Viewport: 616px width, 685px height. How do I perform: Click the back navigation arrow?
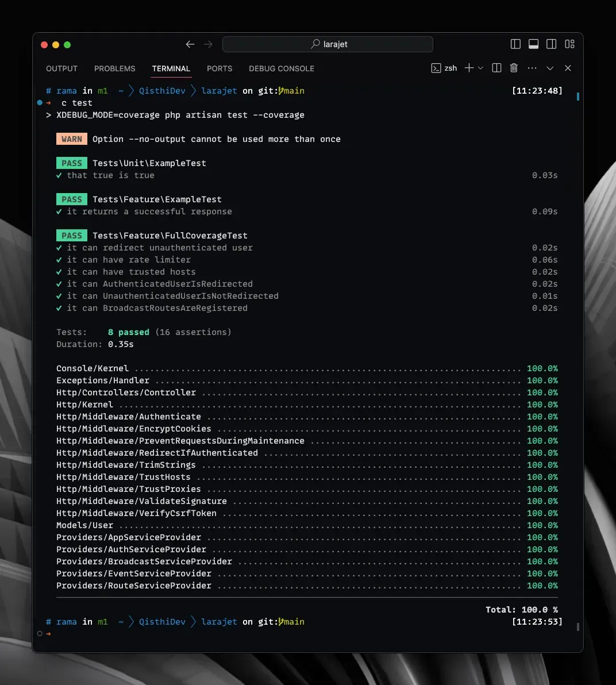(190, 44)
